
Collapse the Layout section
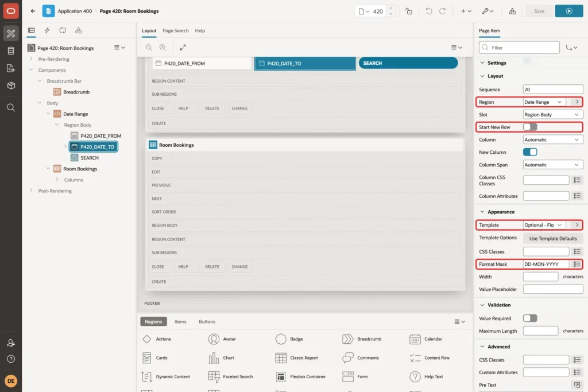(x=482, y=76)
